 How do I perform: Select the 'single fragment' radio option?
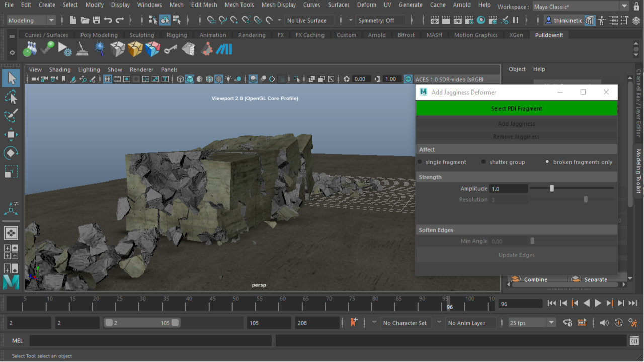420,162
